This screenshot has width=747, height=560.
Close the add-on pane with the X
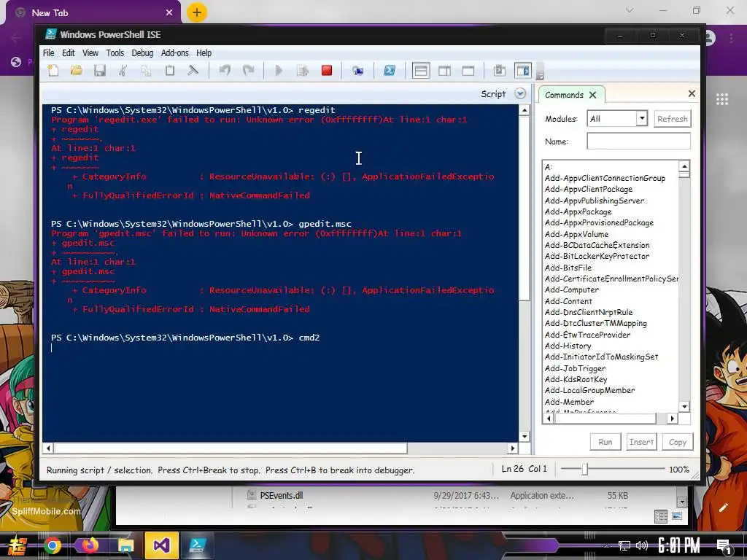[x=692, y=93]
